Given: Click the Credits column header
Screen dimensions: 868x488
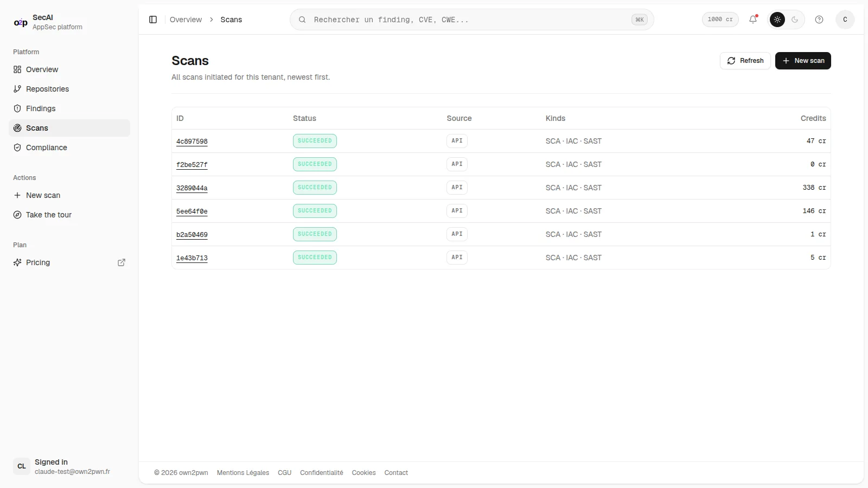Looking at the screenshot, I should click(813, 118).
